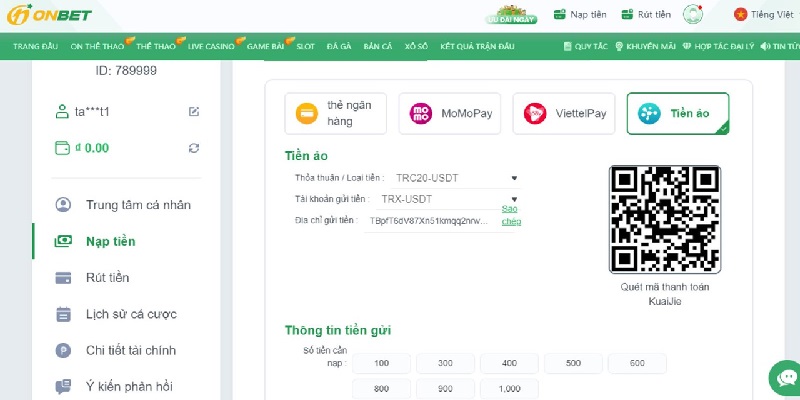Image resolution: width=800 pixels, height=400 pixels.
Task: Open Đá gà menu
Action: [339, 46]
